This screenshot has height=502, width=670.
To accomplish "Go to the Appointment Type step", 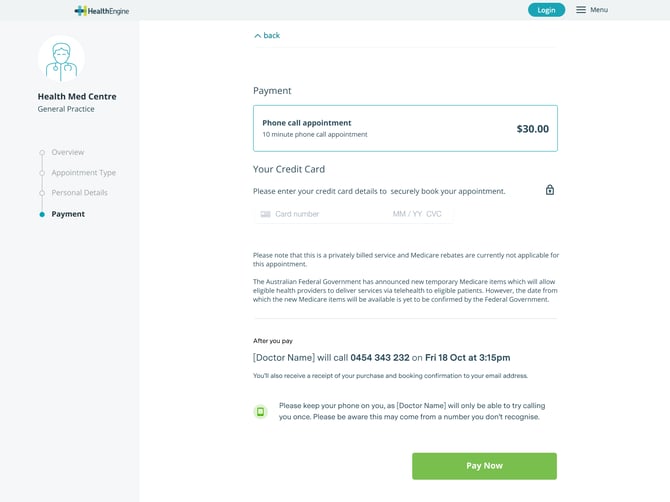I will click(x=84, y=173).
